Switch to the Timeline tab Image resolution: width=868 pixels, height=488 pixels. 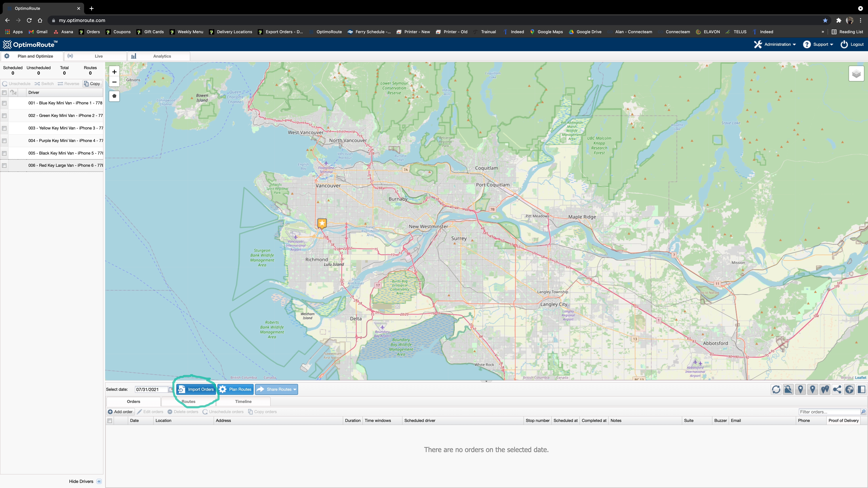coord(243,401)
